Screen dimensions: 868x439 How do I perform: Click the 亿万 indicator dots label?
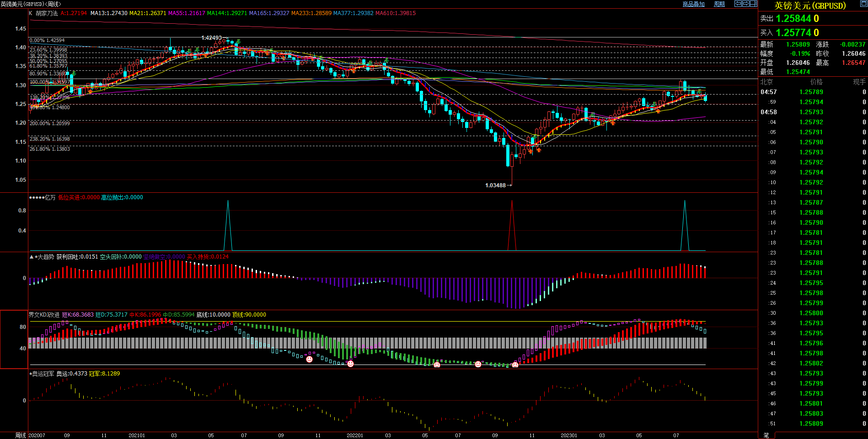pyautogui.click(x=42, y=197)
